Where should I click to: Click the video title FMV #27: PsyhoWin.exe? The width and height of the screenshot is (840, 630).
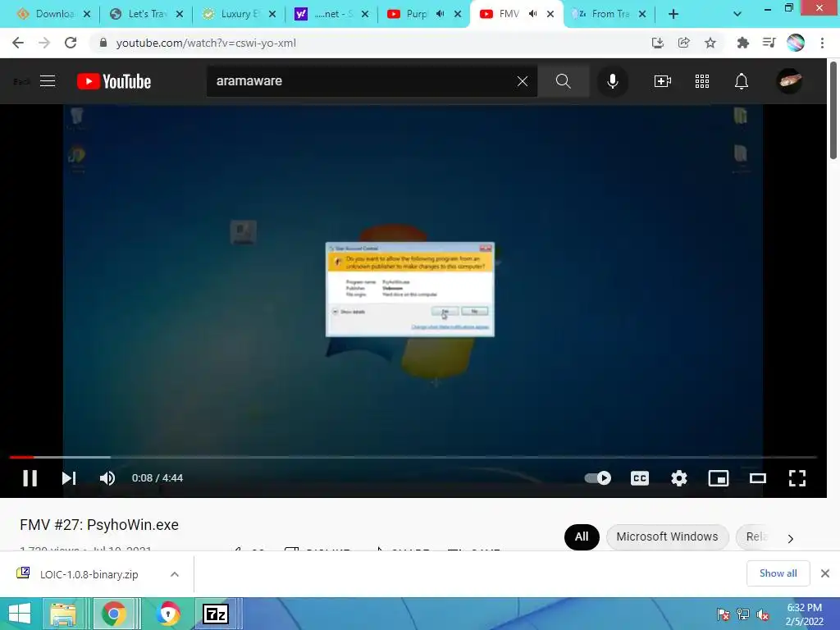point(99,525)
